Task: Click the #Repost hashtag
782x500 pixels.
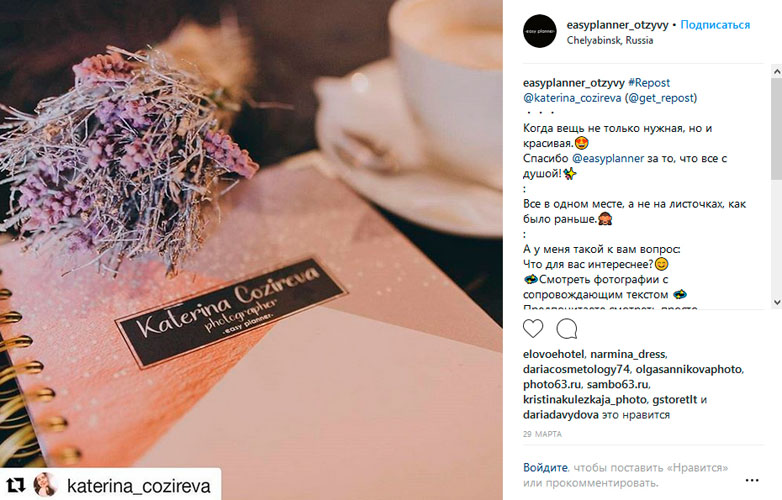Action: (x=649, y=83)
